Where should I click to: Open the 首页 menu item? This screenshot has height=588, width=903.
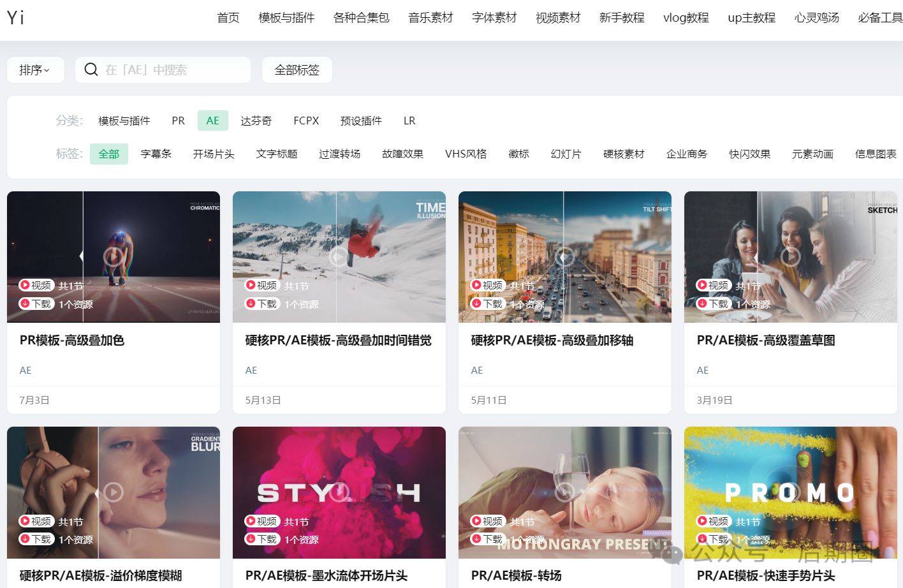point(228,18)
